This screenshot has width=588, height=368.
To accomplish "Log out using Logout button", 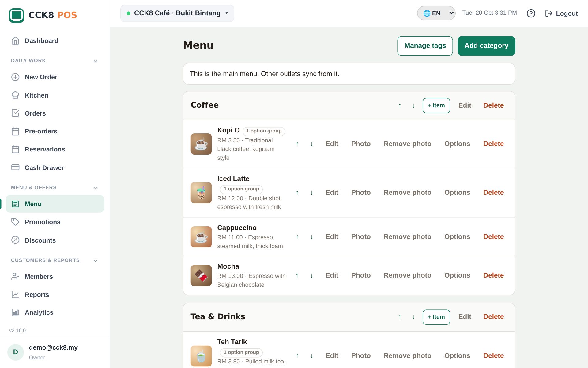I will (561, 13).
